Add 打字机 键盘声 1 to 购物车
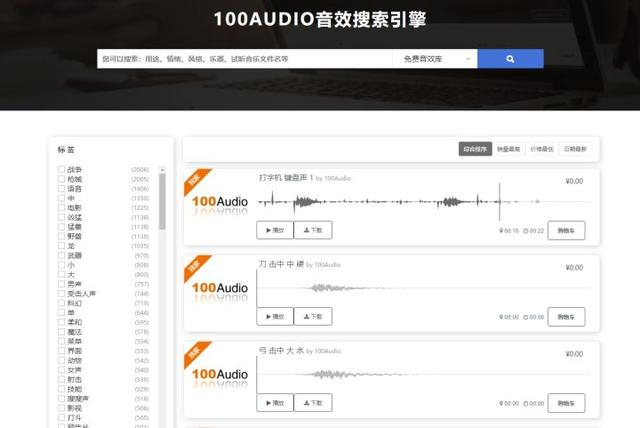The image size is (640, 428). click(x=566, y=231)
